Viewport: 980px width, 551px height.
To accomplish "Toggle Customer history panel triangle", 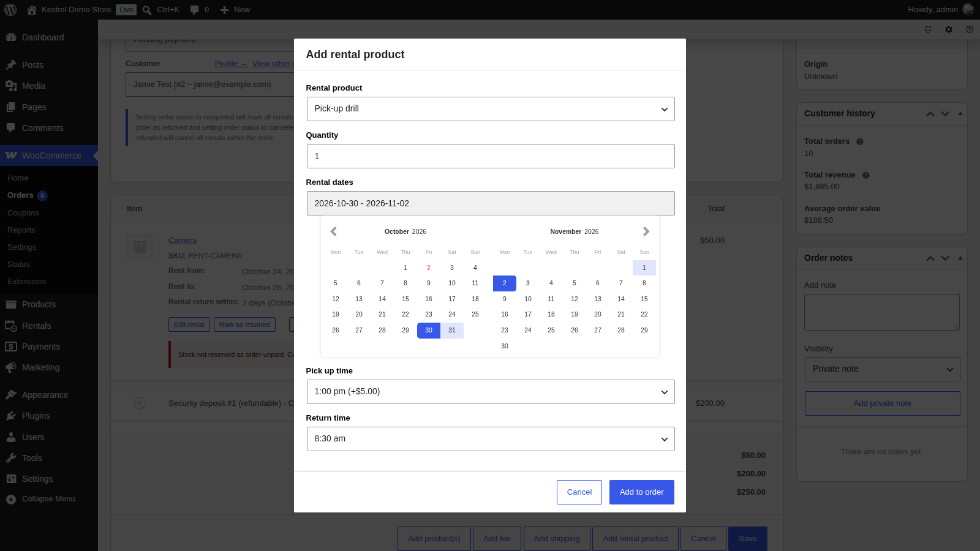I will tap(960, 113).
